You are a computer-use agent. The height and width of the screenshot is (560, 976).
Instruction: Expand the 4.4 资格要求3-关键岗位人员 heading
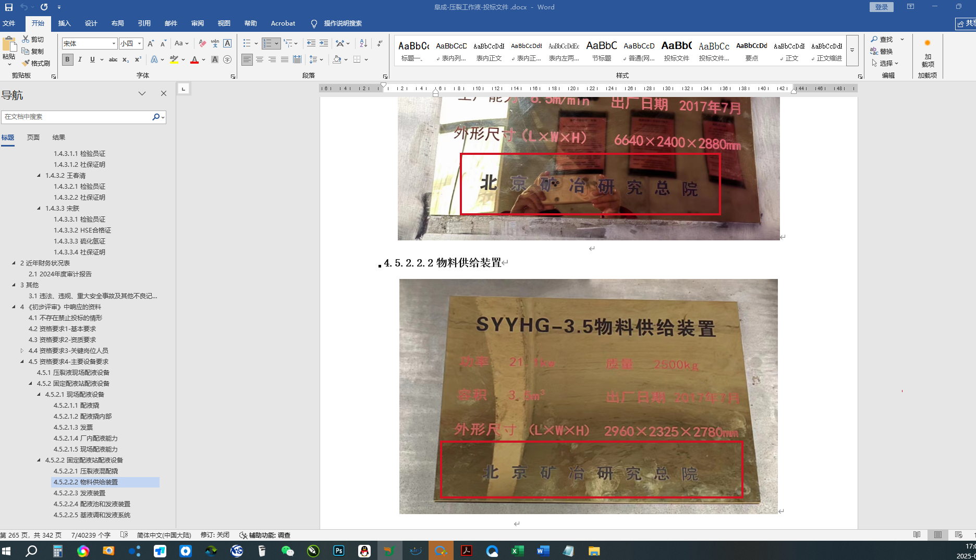point(22,351)
